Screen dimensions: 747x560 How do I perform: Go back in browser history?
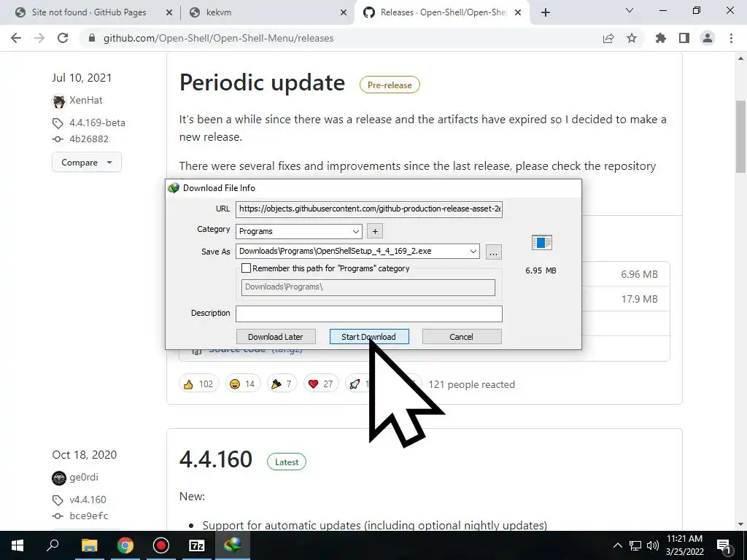click(x=16, y=38)
